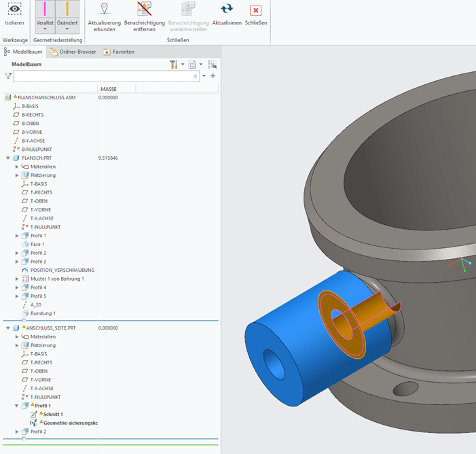This screenshot has height=454, width=476.
Task: Open dropdown next to tree settings icon
Action: [183, 64]
